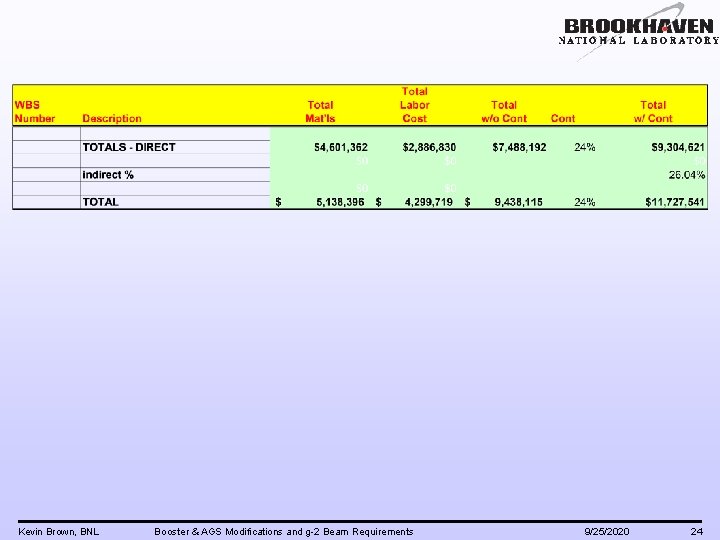Image resolution: width=720 pixels, height=540 pixels.
Task: Select the value $9,304,621
Action: pyautogui.click(x=678, y=147)
